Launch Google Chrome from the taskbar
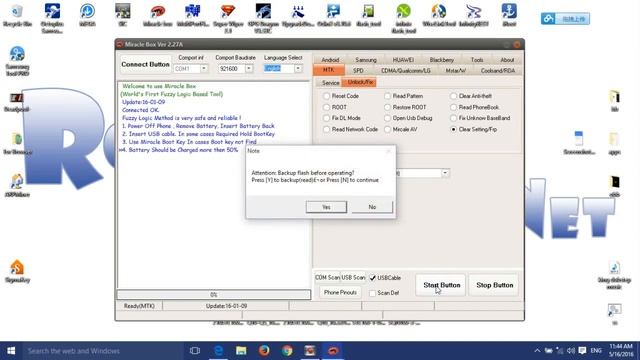The height and width of the screenshot is (360, 640). (x=287, y=351)
